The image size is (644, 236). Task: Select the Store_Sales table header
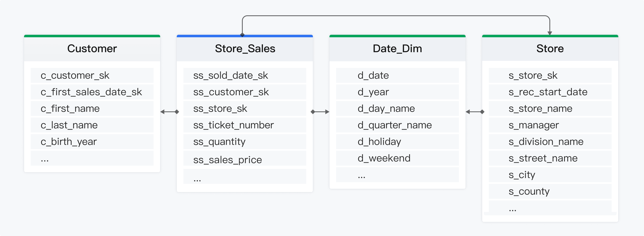click(245, 48)
